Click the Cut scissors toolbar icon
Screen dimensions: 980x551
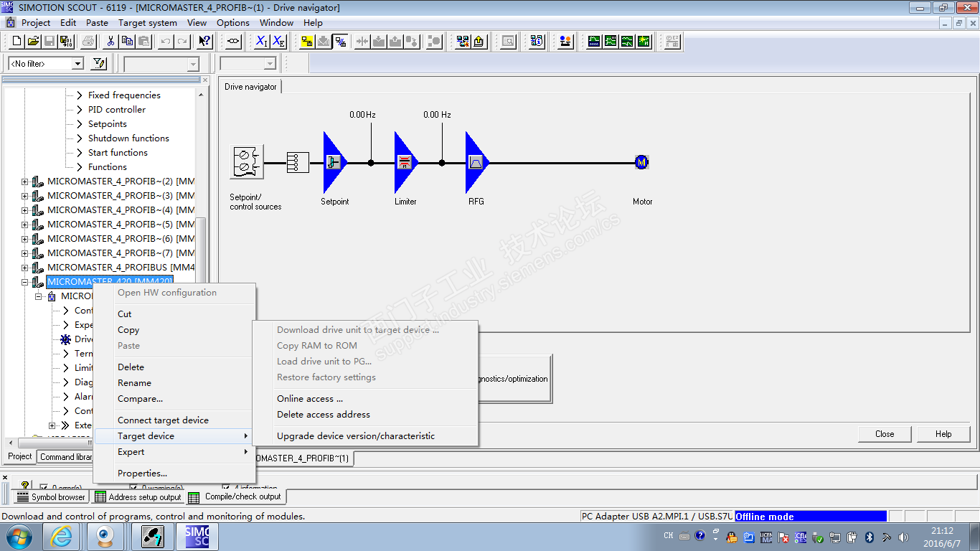click(110, 42)
